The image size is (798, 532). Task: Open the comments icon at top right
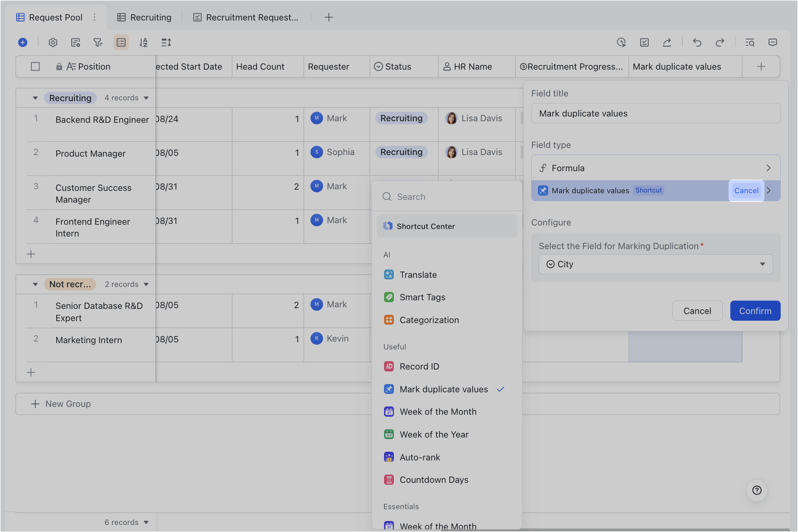[773, 42]
